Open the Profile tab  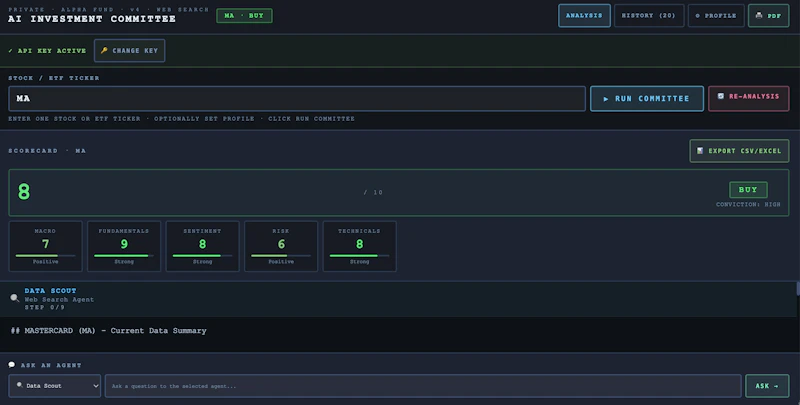click(x=716, y=16)
